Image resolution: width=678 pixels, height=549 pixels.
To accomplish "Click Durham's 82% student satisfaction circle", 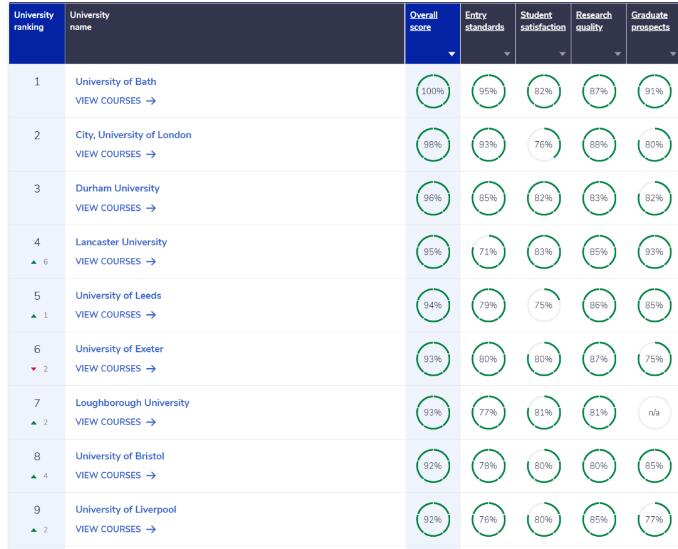I will click(544, 198).
